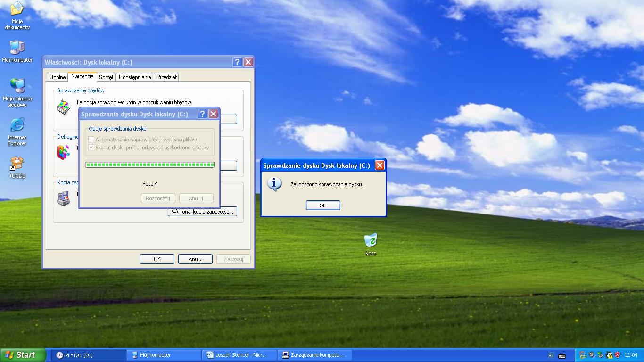Click the keyboard icon on language bar

562,355
